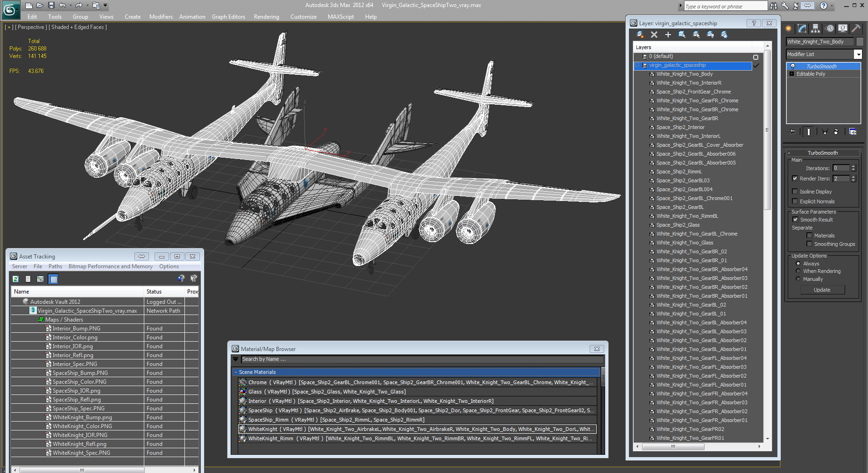868x473 pixels.
Task: Click the Shaded + Edged Faces viewport label
Action: [x=78, y=27]
